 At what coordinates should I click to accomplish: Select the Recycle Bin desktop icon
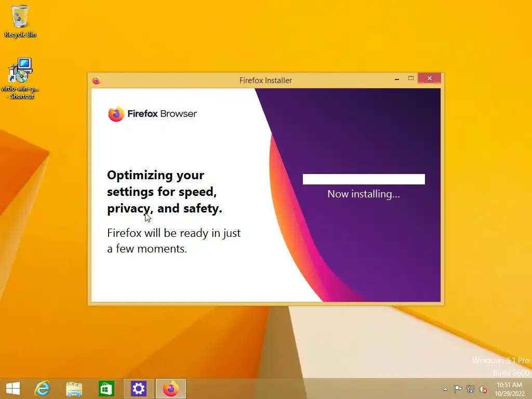(x=20, y=21)
